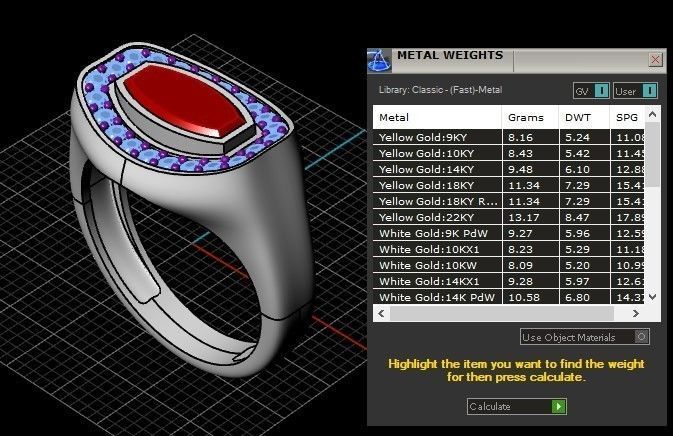Image resolution: width=673 pixels, height=436 pixels.
Task: Click the 8.16 grams value
Action: [x=520, y=137]
